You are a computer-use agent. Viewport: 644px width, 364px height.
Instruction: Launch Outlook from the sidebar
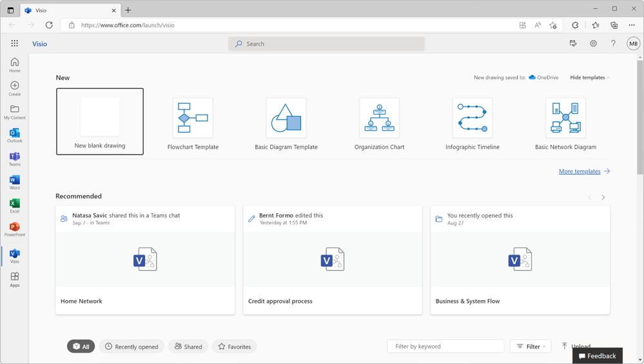(x=15, y=135)
